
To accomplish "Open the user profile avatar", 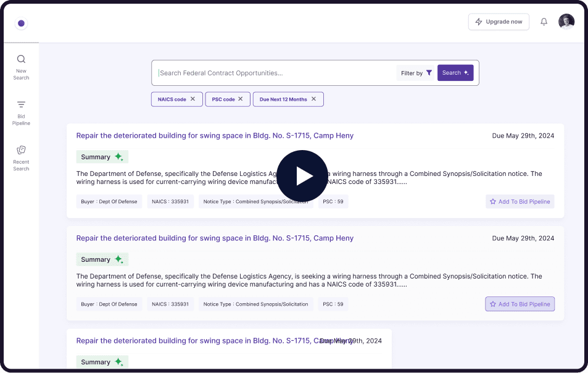I will coord(566,22).
